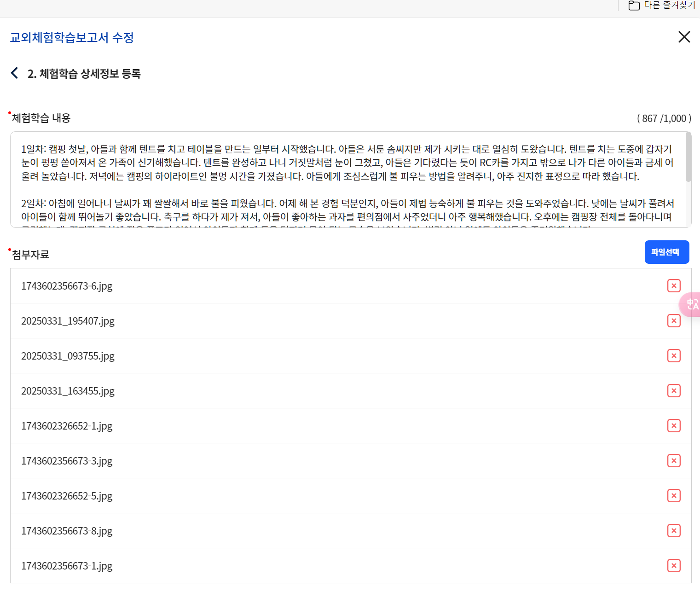Image resolution: width=700 pixels, height=610 pixels.
Task: Remove attachment 1743602356673-6.jpg
Action: (674, 285)
